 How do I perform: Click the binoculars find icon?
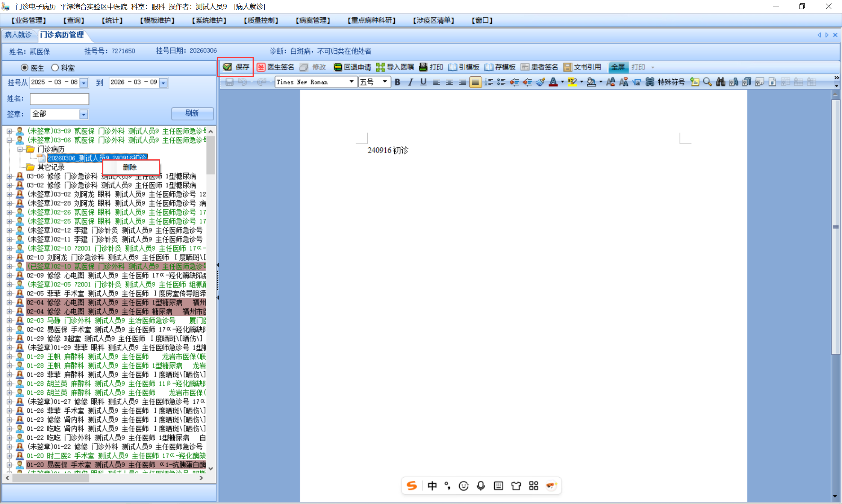tap(720, 82)
